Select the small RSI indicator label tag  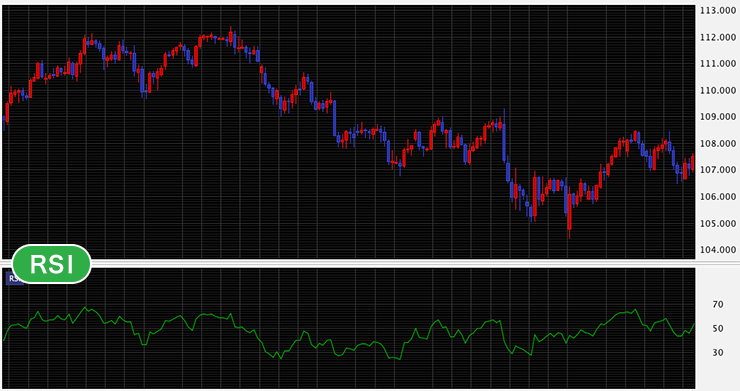(x=15, y=278)
